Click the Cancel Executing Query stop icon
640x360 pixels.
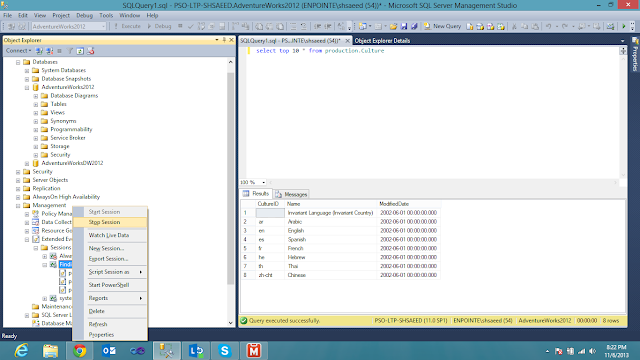coord(180,26)
